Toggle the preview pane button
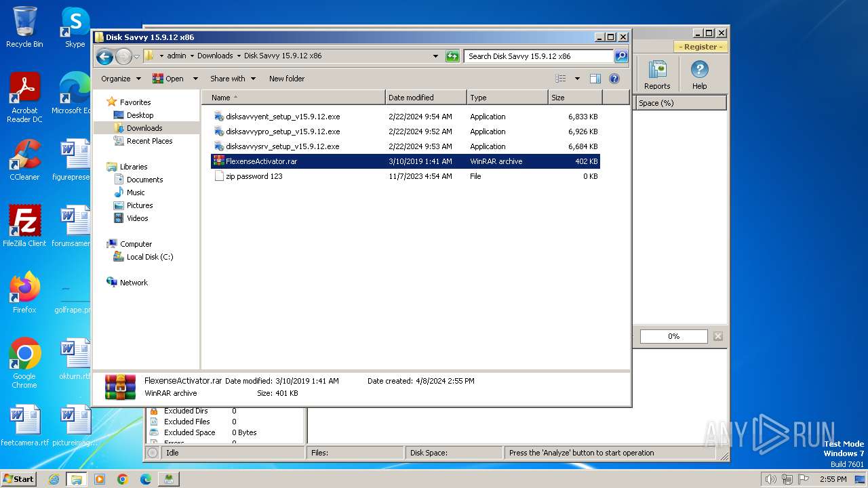 click(595, 79)
